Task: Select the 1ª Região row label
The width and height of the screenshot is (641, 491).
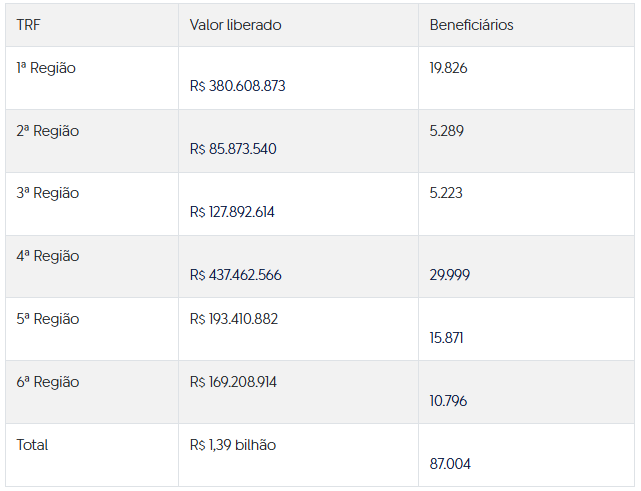Action: click(46, 68)
